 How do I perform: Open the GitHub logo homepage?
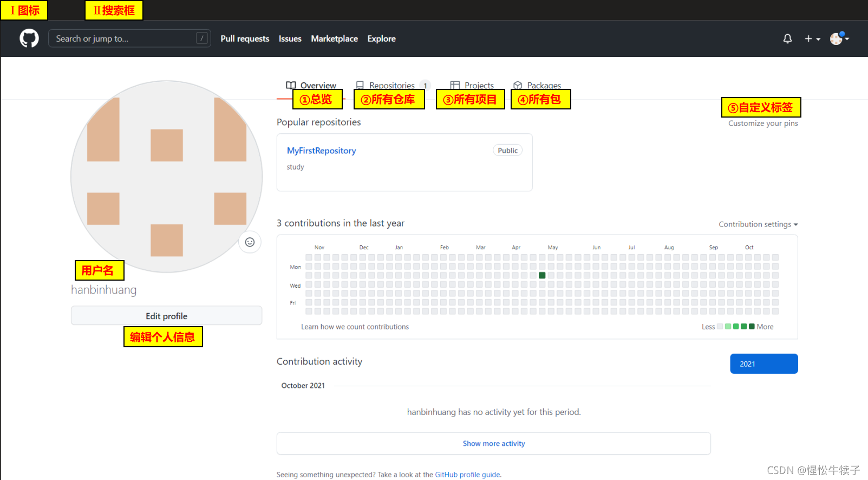pyautogui.click(x=29, y=38)
